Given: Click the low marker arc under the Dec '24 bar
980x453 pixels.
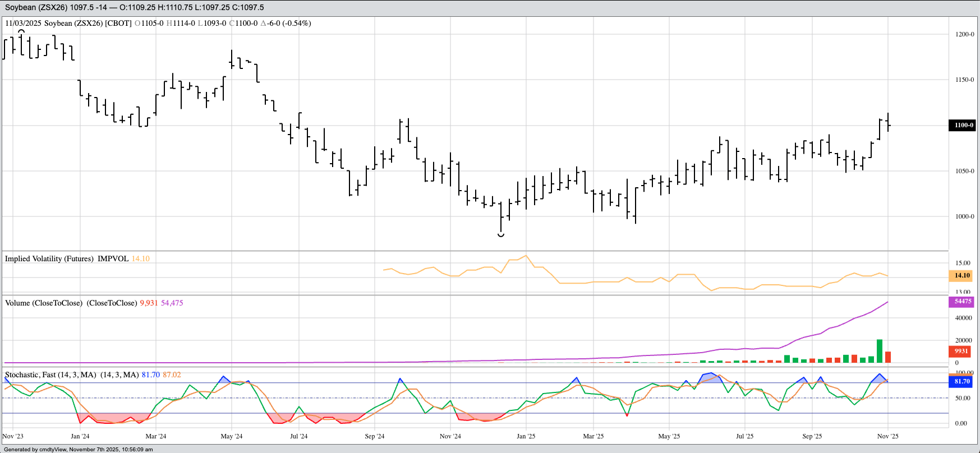Looking at the screenshot, I should click(501, 235).
